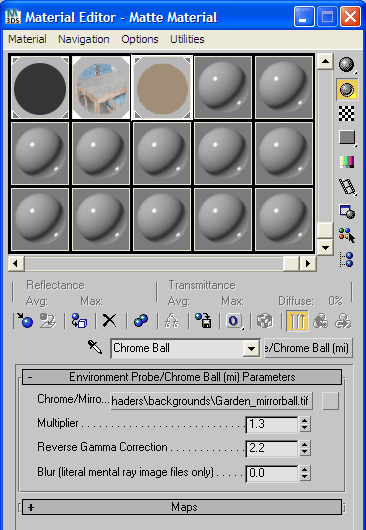366x530 pixels.
Task: Collapse Environment Probe/Chrome Ball Parameters rollout
Action: (x=182, y=377)
